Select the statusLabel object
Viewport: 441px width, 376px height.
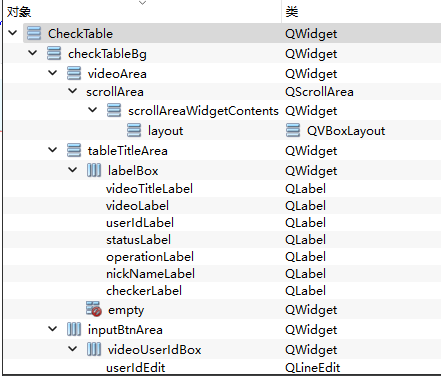138,240
